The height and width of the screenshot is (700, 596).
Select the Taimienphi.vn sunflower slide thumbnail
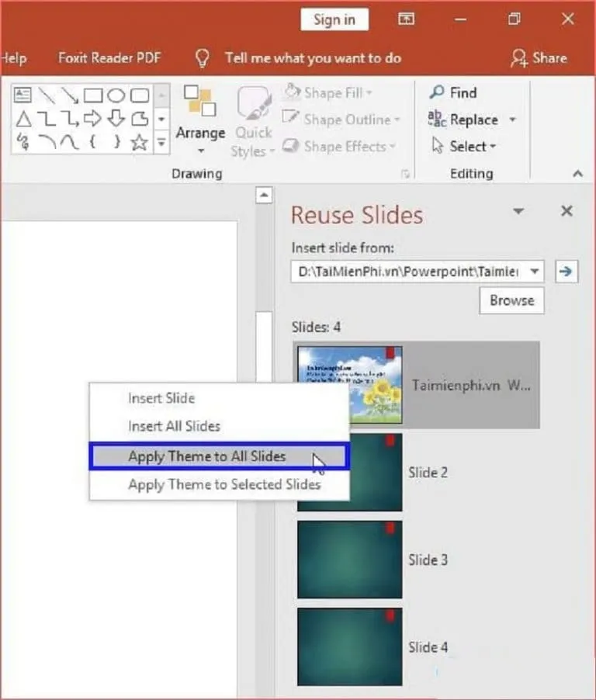tap(350, 385)
